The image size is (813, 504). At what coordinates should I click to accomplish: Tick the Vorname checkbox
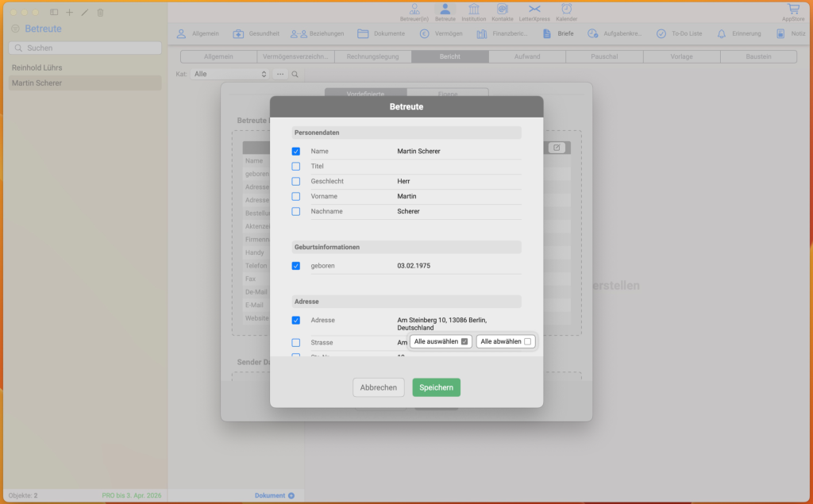(x=296, y=197)
